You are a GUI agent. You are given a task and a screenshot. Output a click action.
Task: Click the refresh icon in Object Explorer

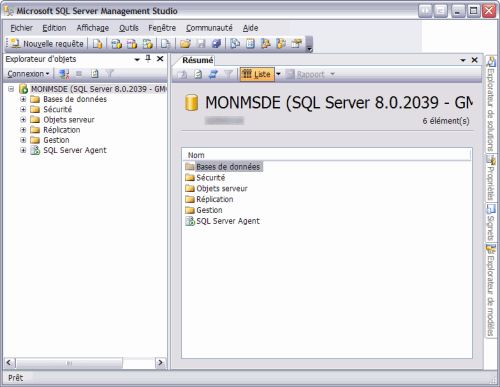click(95, 74)
